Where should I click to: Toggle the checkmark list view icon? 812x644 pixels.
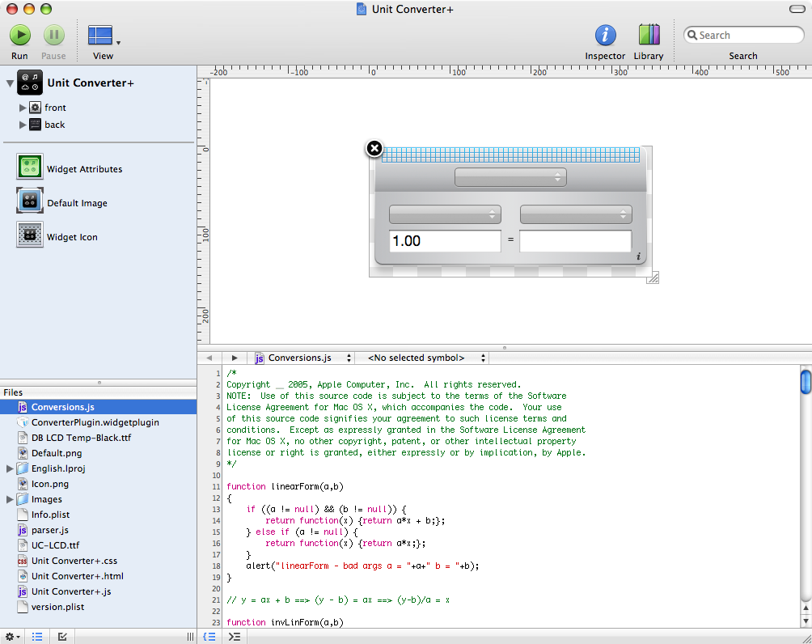tap(62, 637)
